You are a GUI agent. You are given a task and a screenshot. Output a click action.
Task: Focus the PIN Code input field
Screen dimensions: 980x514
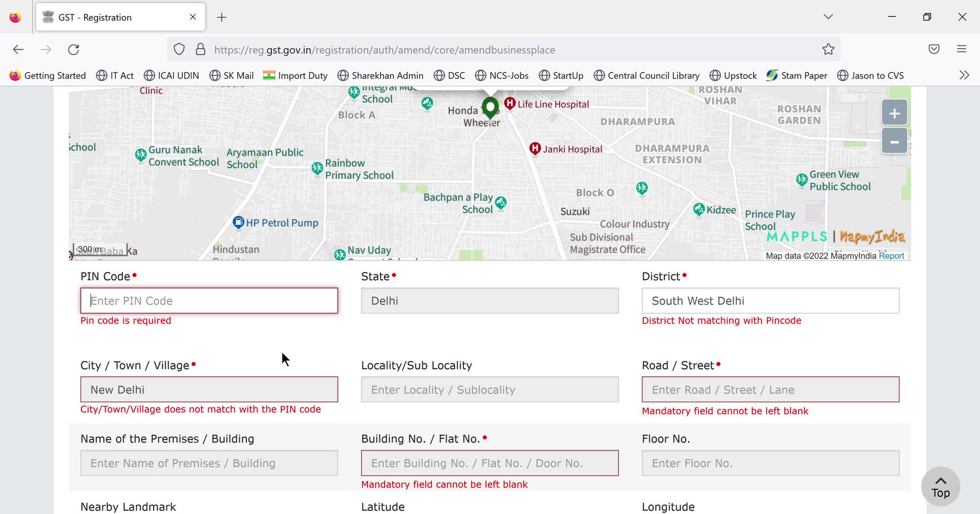209,301
